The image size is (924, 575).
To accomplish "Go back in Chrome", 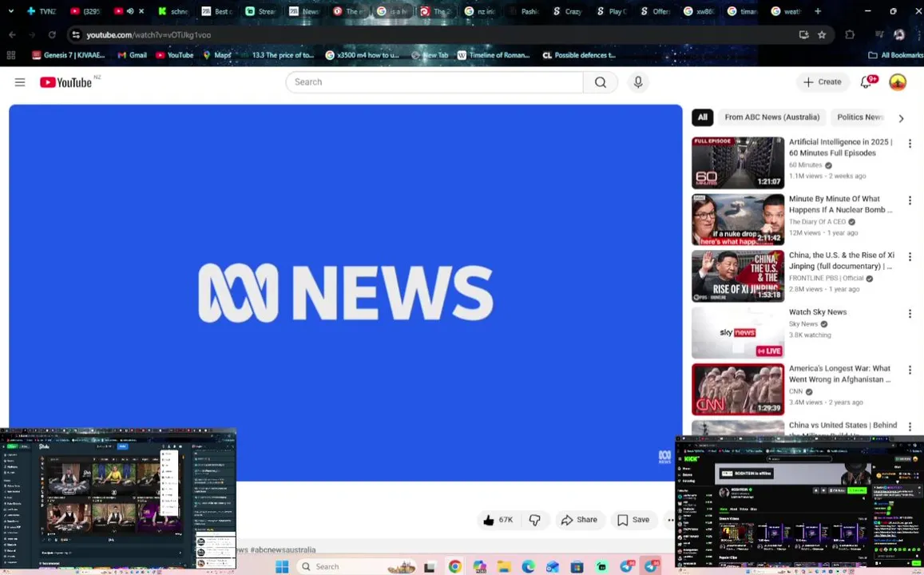I will 12,35.
